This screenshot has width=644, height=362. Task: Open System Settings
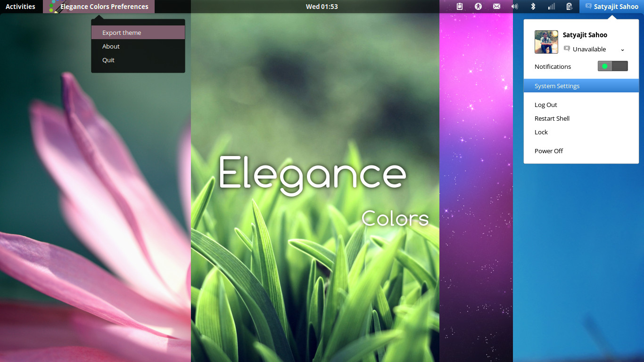pyautogui.click(x=557, y=85)
